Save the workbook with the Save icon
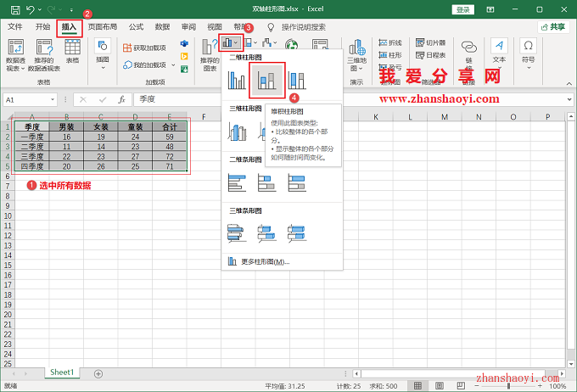The image size is (577, 392). point(15,9)
